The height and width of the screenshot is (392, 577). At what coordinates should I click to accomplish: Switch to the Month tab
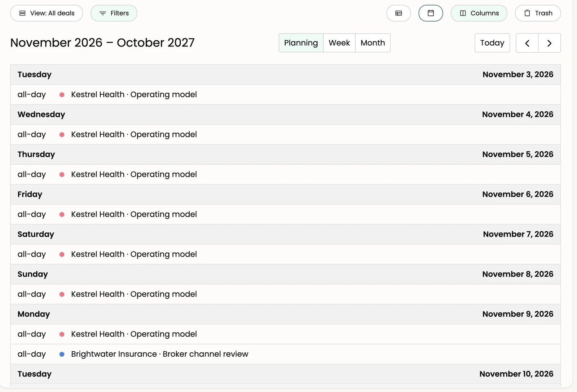tap(373, 43)
